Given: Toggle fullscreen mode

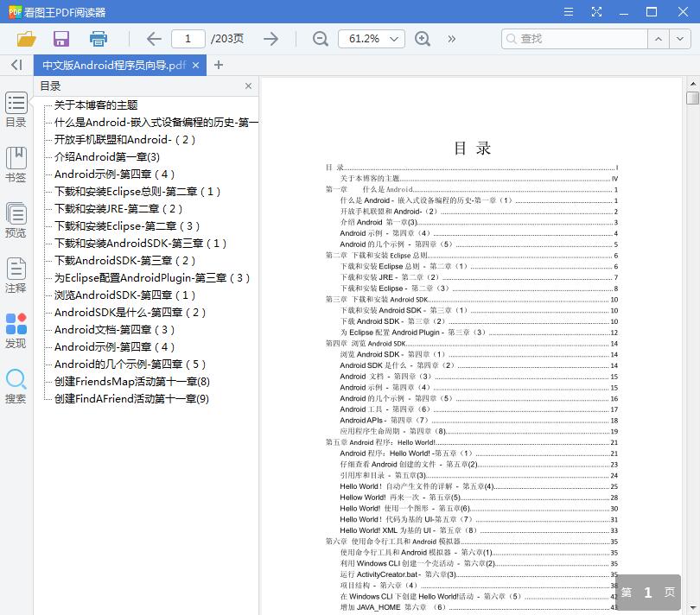Looking at the screenshot, I should point(597,12).
